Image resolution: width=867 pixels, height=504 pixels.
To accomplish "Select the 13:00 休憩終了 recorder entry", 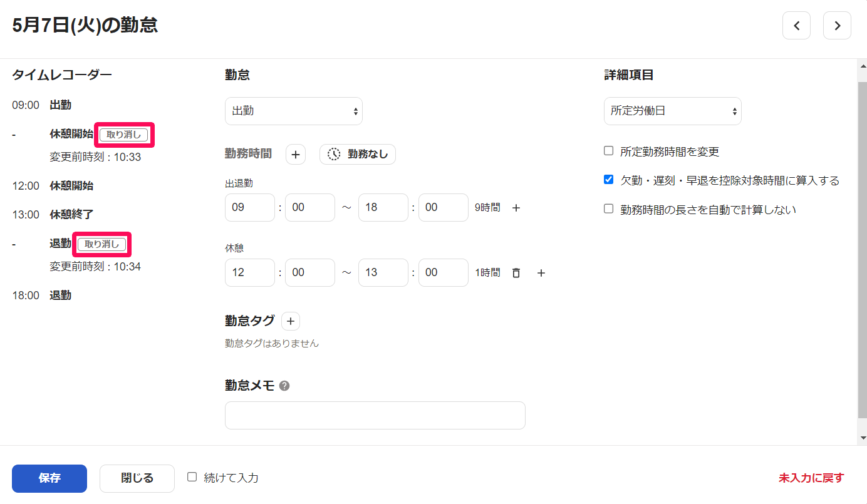I will pyautogui.click(x=53, y=215).
